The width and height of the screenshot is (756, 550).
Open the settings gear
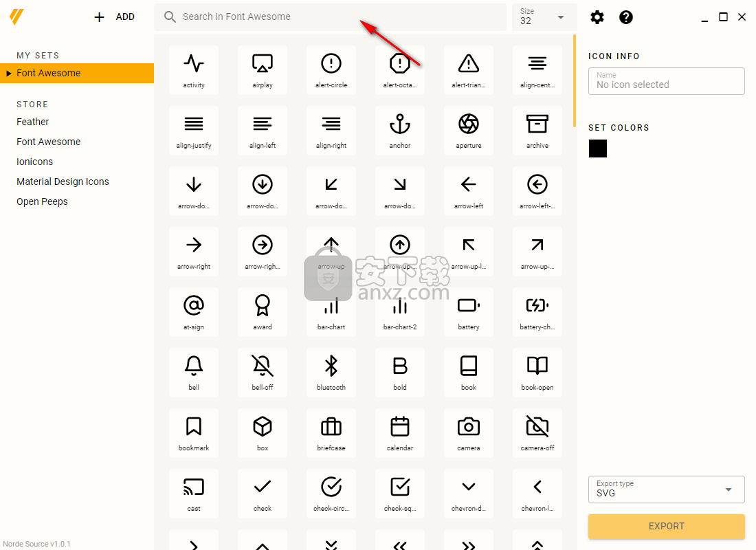coord(597,17)
